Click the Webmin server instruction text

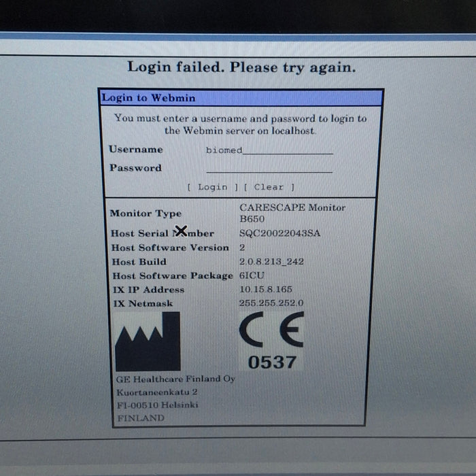point(240,124)
